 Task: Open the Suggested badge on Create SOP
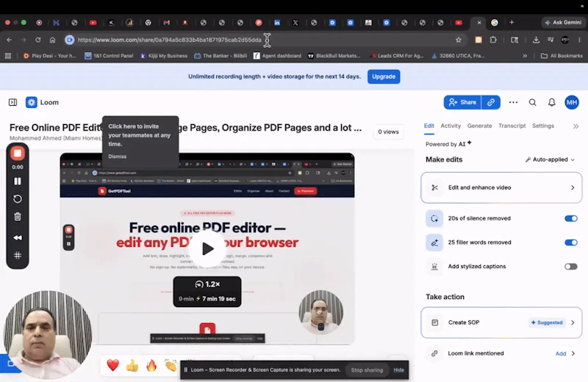point(547,322)
